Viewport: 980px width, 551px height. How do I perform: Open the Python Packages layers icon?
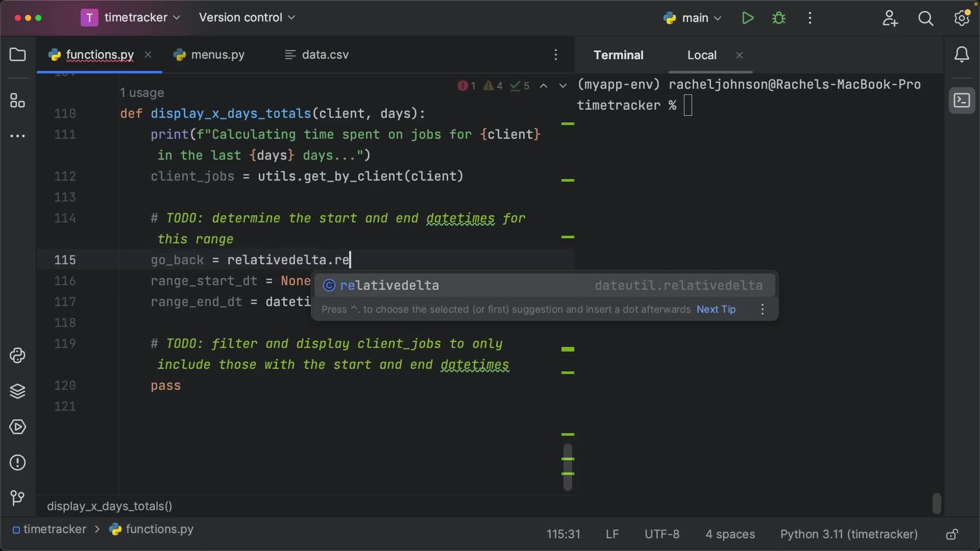pos(18,391)
